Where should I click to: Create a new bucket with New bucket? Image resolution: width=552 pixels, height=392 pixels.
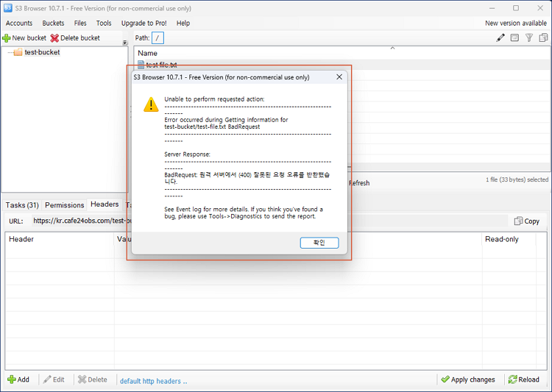[x=24, y=38]
